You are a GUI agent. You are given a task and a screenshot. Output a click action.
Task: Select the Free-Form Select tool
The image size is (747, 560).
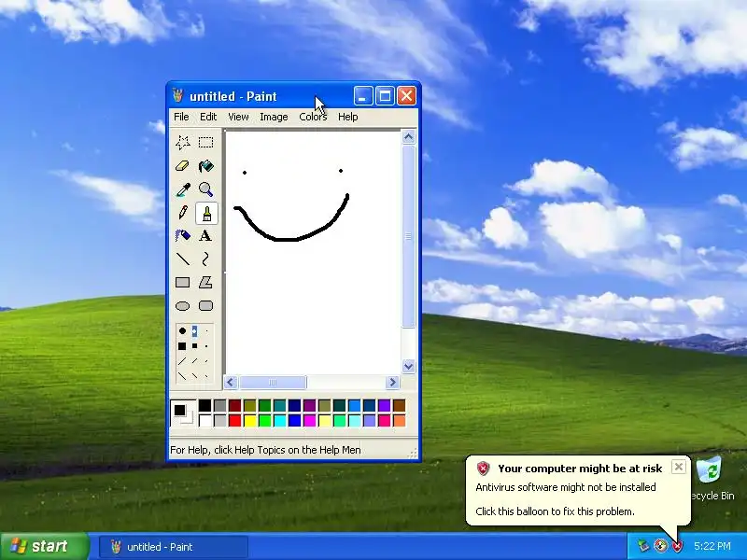183,143
